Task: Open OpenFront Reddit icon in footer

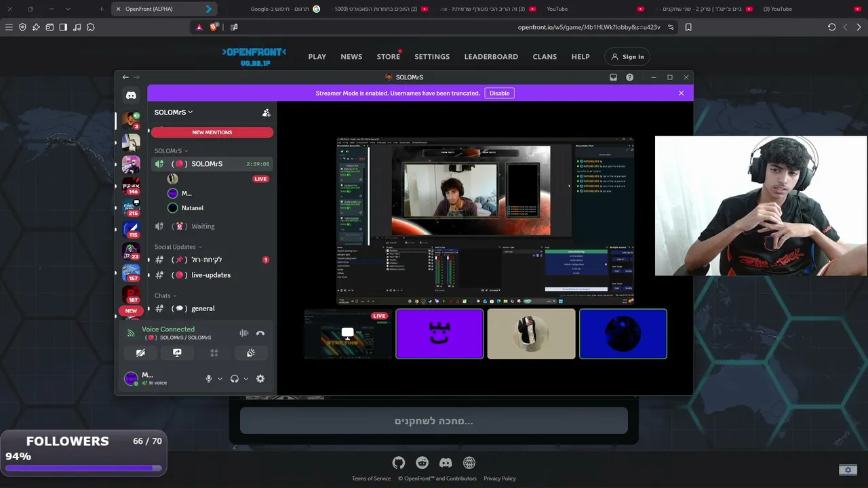Action: click(x=422, y=463)
